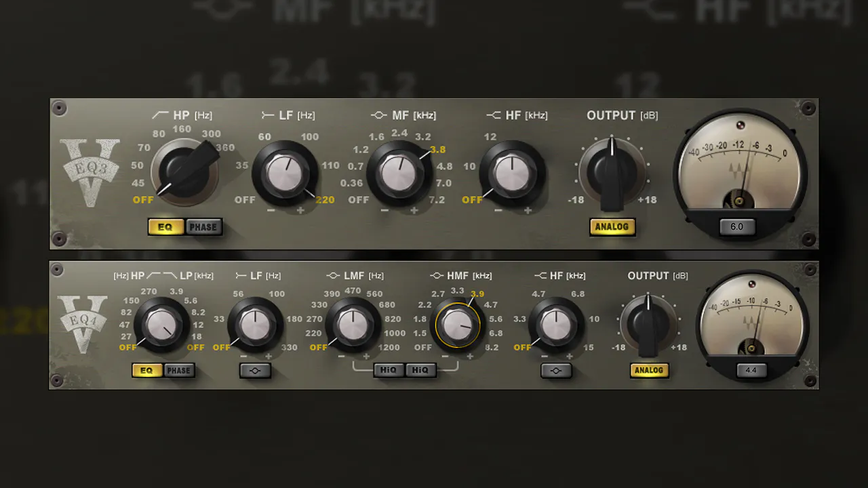Viewport: 868px width, 488px height.
Task: Enable the right HiQ button under the HMF section
Action: (419, 370)
